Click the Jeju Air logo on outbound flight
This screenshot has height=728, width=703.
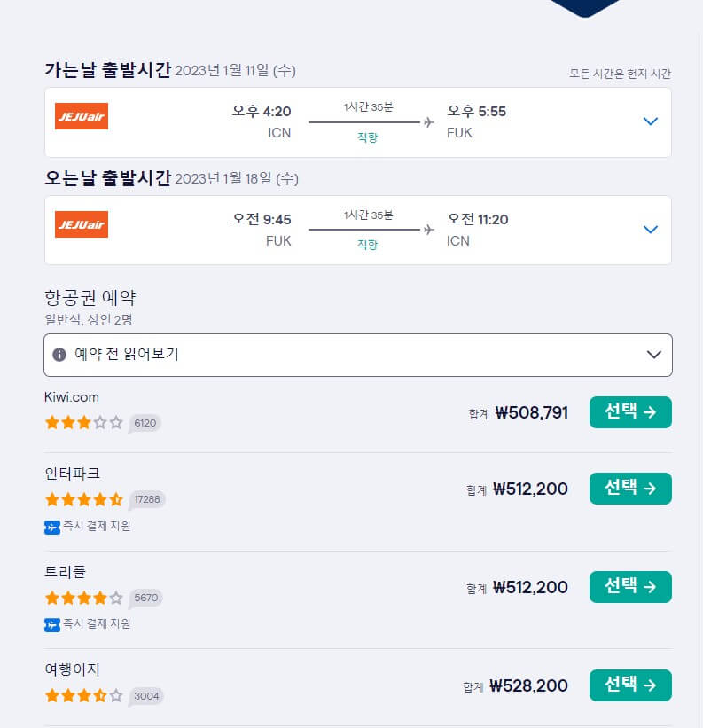(82, 116)
